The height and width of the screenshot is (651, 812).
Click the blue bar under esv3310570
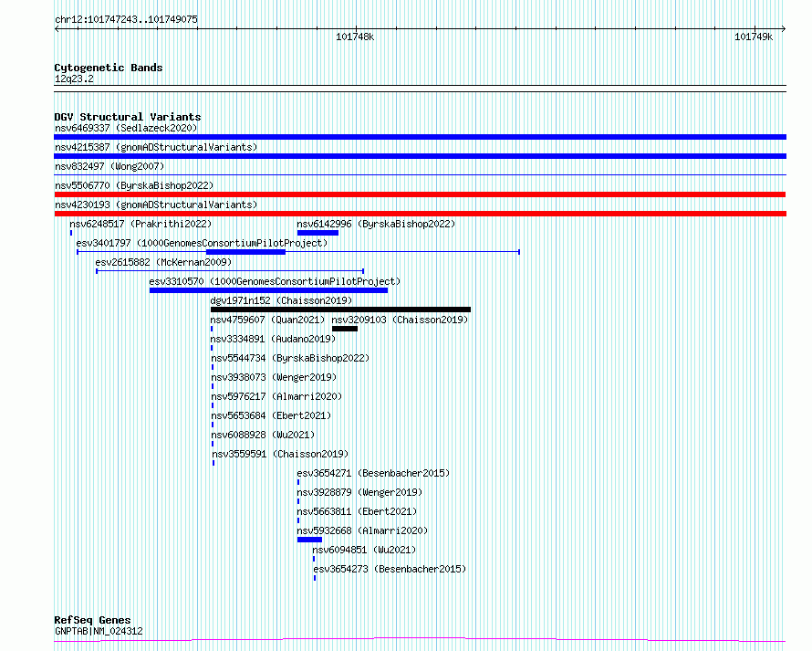pos(268,290)
